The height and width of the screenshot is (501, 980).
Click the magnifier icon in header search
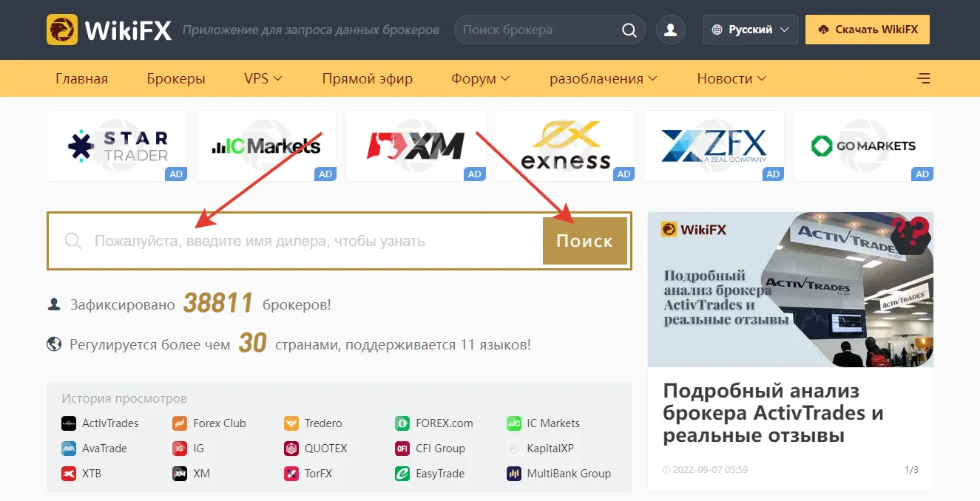click(x=629, y=30)
